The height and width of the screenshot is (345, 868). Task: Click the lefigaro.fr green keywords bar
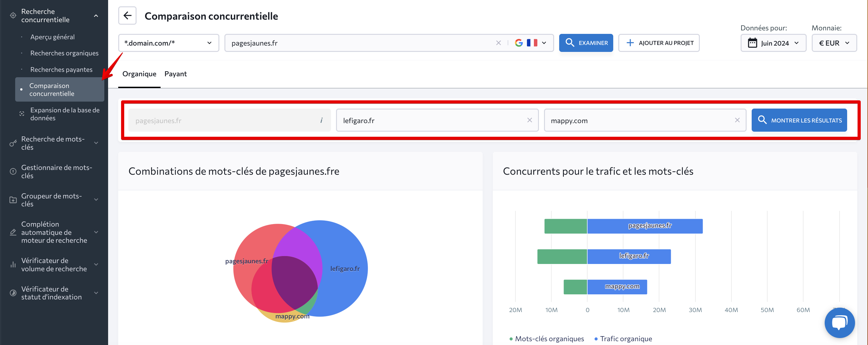[x=562, y=256]
